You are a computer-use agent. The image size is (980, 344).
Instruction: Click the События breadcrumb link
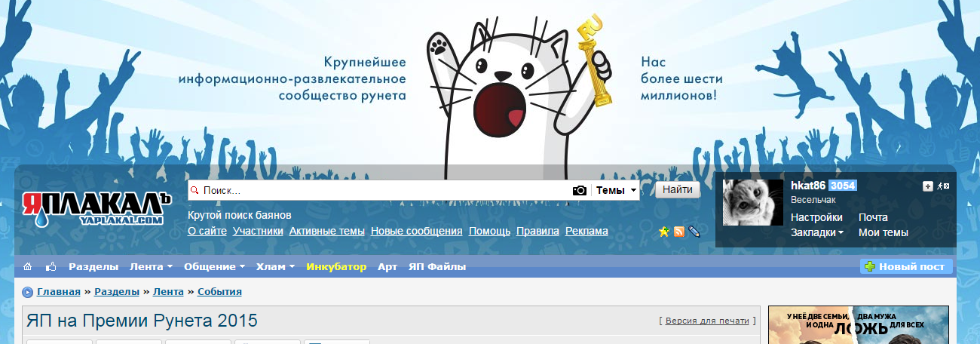pos(219,291)
